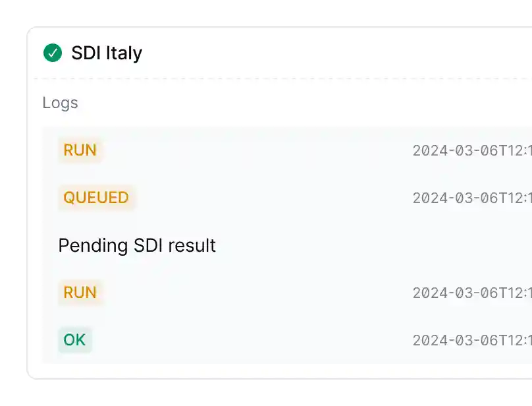Click the Pending SDI result message
532x406 pixels.
137,246
